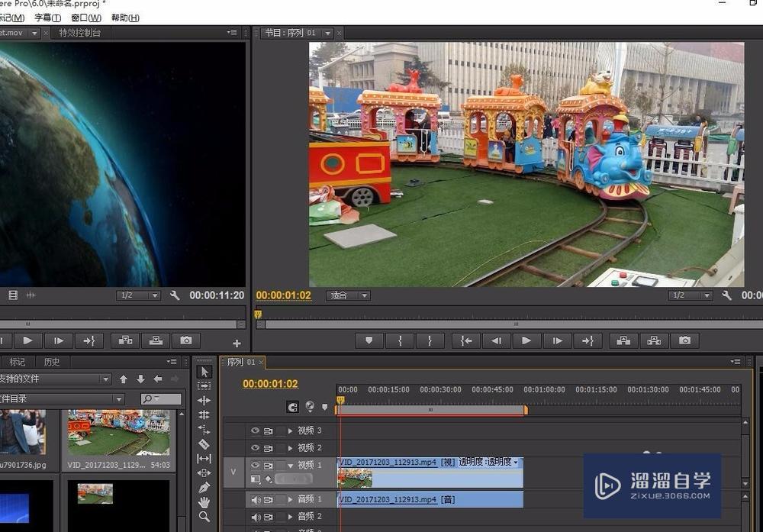The height and width of the screenshot is (532, 763).
Task: Open the media browser panel menu
Action: point(172,362)
